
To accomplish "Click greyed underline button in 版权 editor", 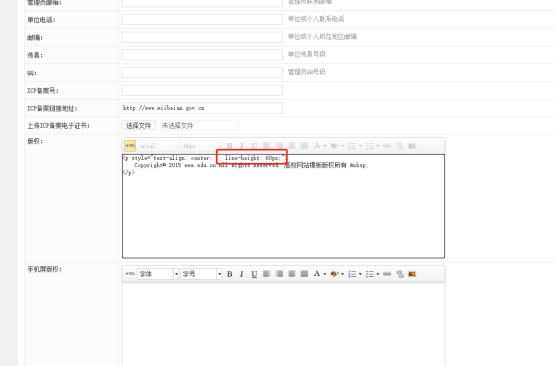I will click(x=254, y=146).
